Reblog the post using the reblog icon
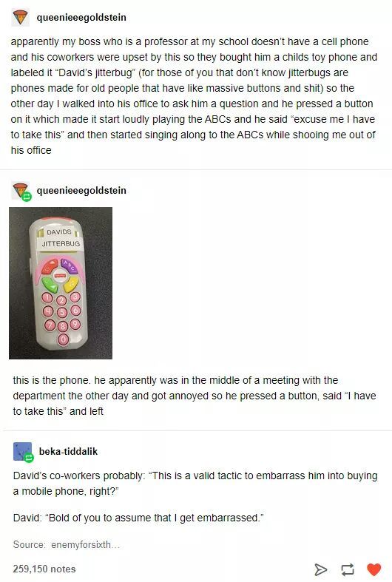Screen dimensions: 392x582 click(x=347, y=569)
